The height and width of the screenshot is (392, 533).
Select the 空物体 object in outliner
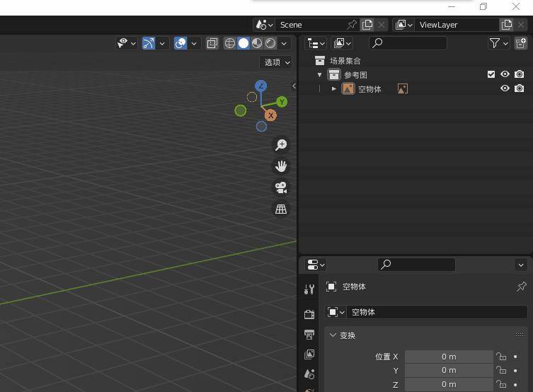click(x=369, y=89)
